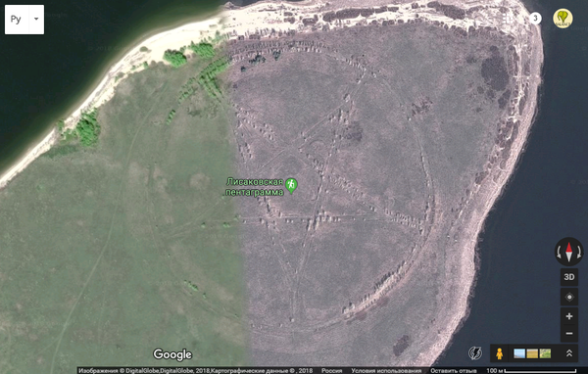Click the 'Лисаковская пентаграмма' place label
The image size is (588, 374).
pos(255,187)
